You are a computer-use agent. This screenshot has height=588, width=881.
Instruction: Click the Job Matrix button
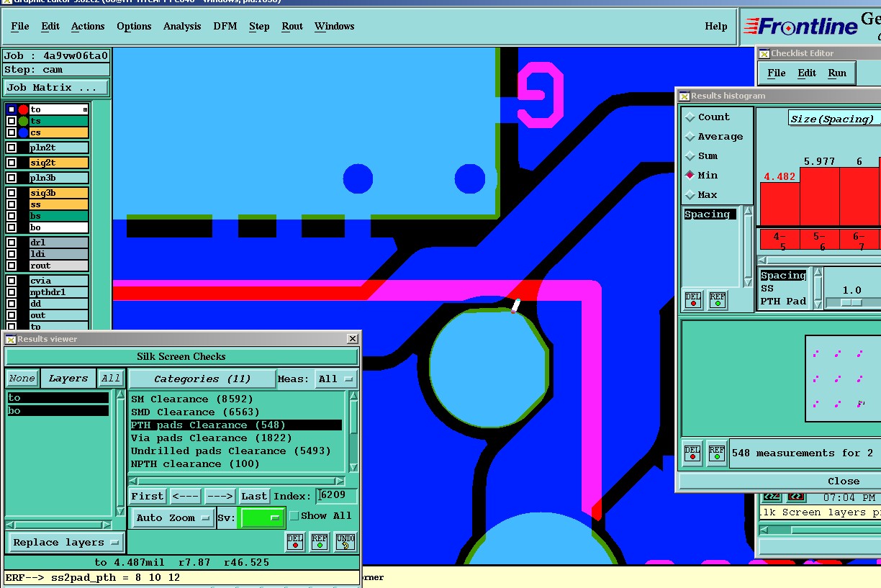56,88
